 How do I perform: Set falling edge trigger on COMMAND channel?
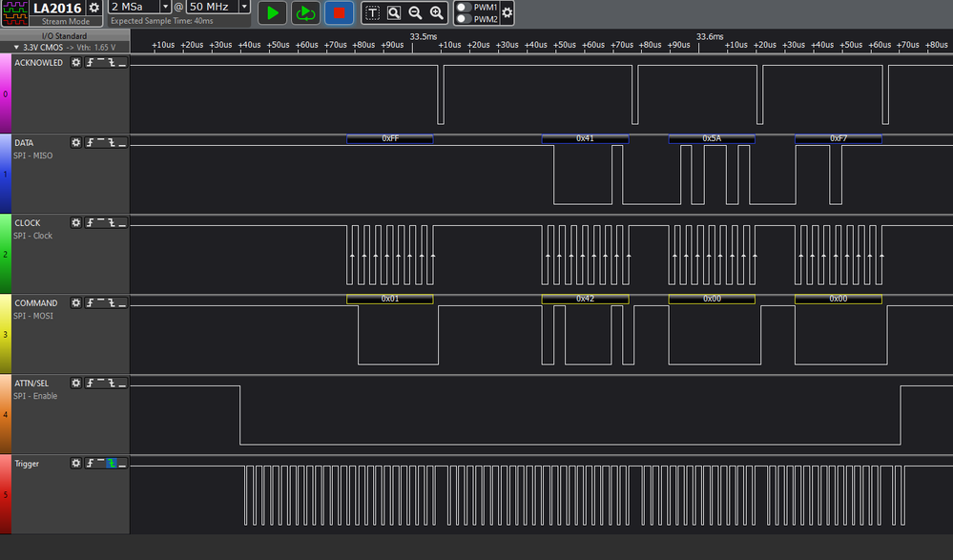coord(112,302)
